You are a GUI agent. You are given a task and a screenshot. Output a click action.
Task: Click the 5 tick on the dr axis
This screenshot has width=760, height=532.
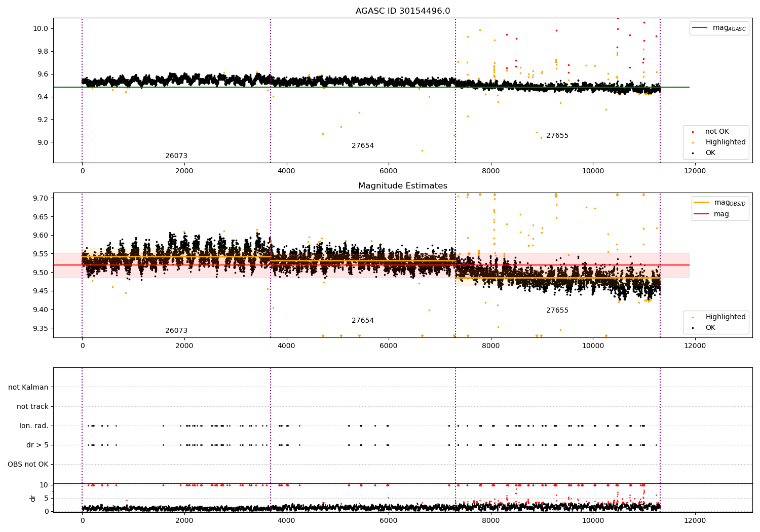[47, 499]
